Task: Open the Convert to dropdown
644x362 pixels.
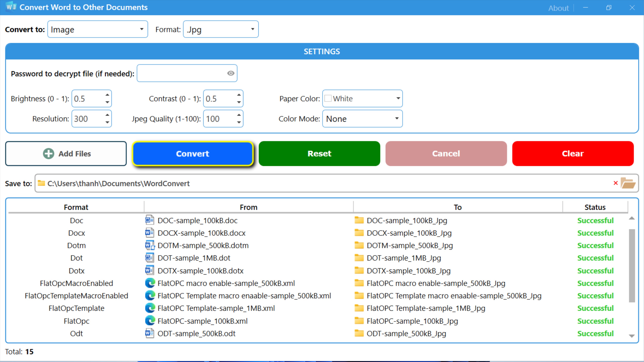Action: [97, 29]
